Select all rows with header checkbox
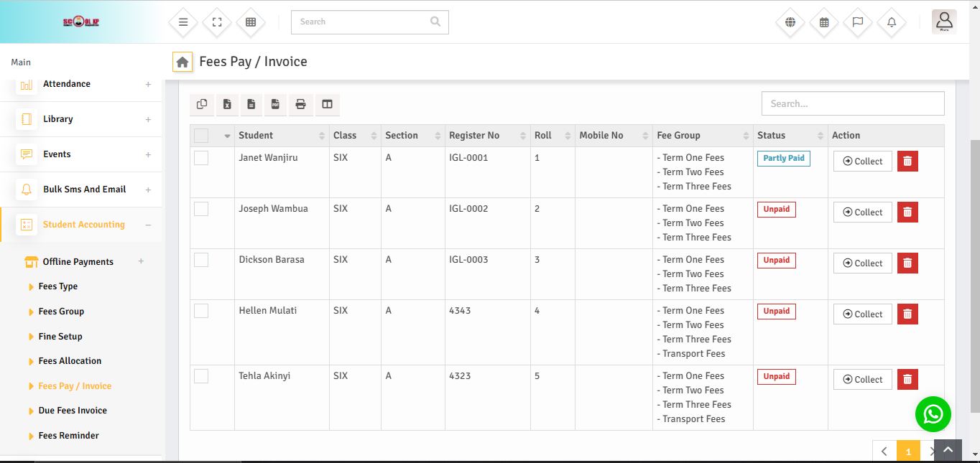Image resolution: width=980 pixels, height=463 pixels. pos(201,136)
